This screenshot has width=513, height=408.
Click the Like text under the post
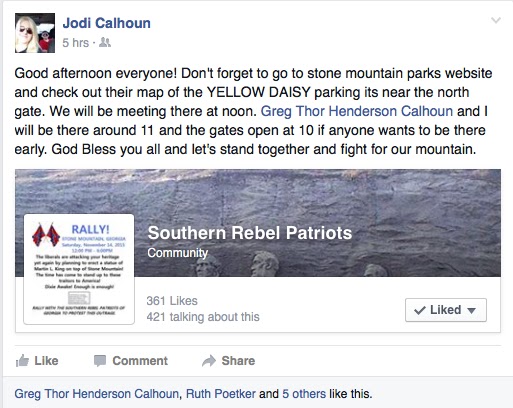click(46, 361)
